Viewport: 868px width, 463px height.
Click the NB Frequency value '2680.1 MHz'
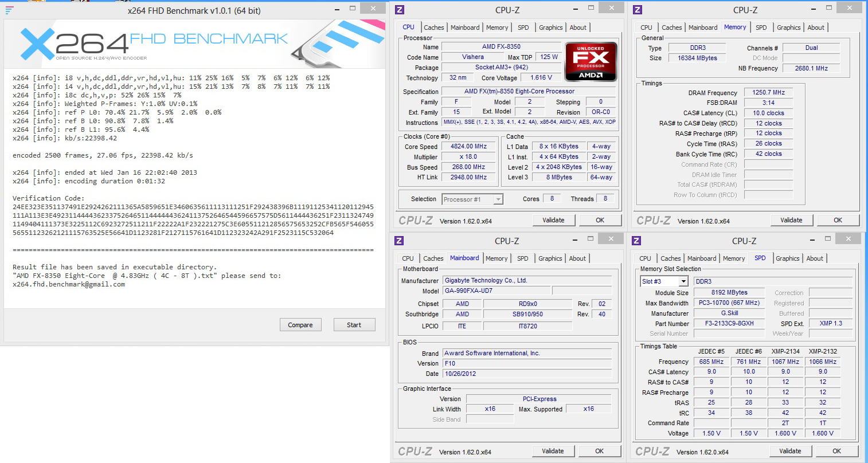(812, 68)
